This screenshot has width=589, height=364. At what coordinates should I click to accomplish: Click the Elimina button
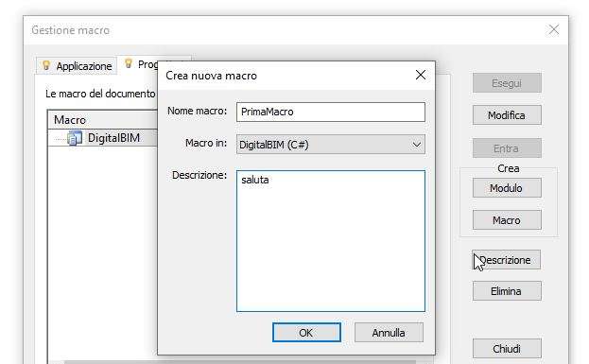pyautogui.click(x=507, y=291)
